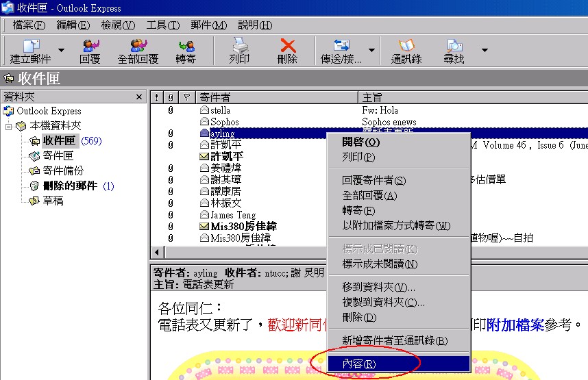588x380 pixels.
Task: Choose 移到資料夾(V)... from context menu
Action: tap(378, 287)
